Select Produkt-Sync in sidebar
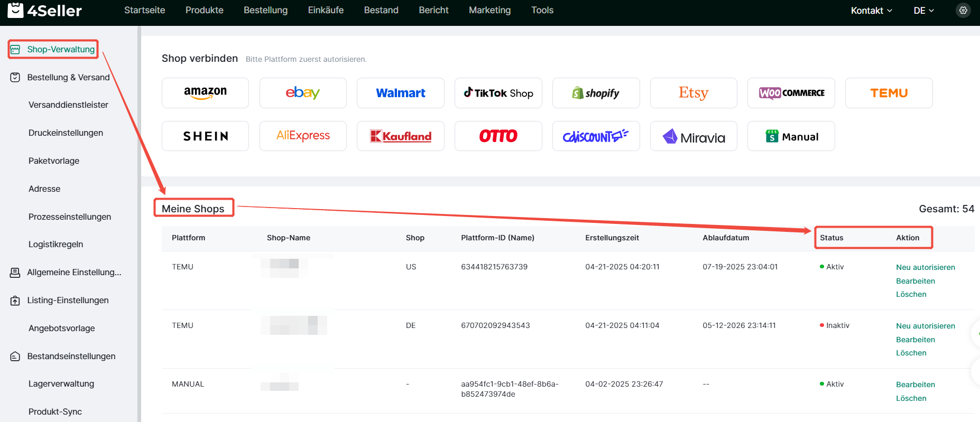This screenshot has height=422, width=980. coord(55,411)
